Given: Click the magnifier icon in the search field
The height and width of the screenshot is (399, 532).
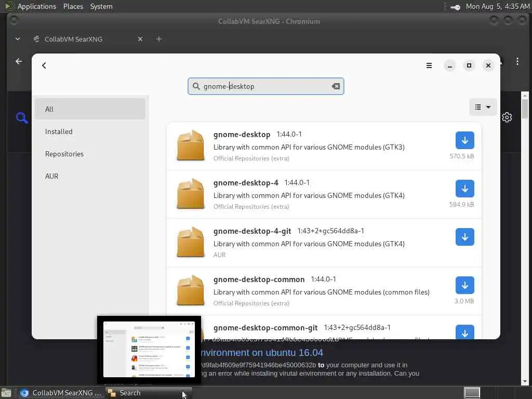Looking at the screenshot, I should coord(196,86).
